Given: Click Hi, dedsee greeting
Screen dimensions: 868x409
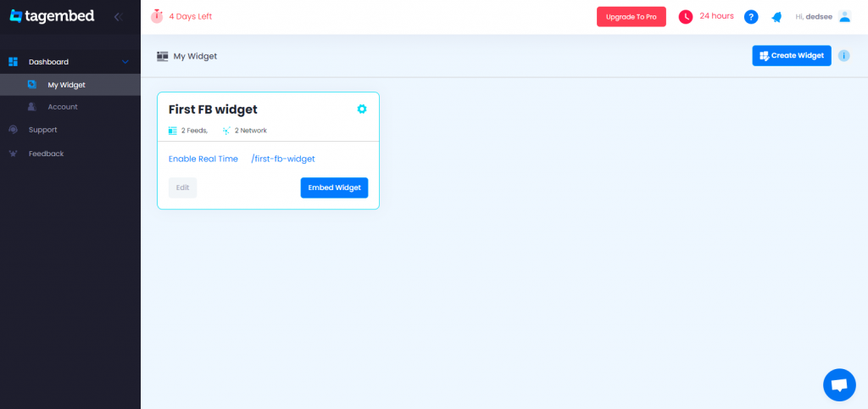Looking at the screenshot, I should click(815, 17).
